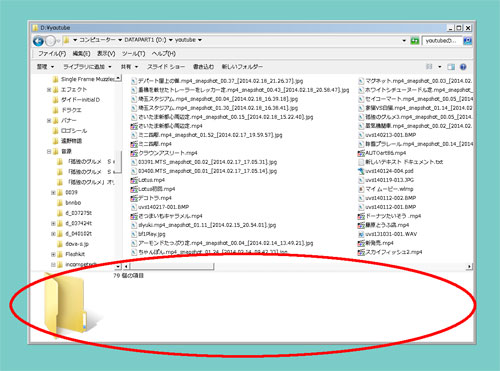
Task: Open the dropdown arrow after DATAPART1 (D:) breadcrumb
Action: tap(171, 40)
